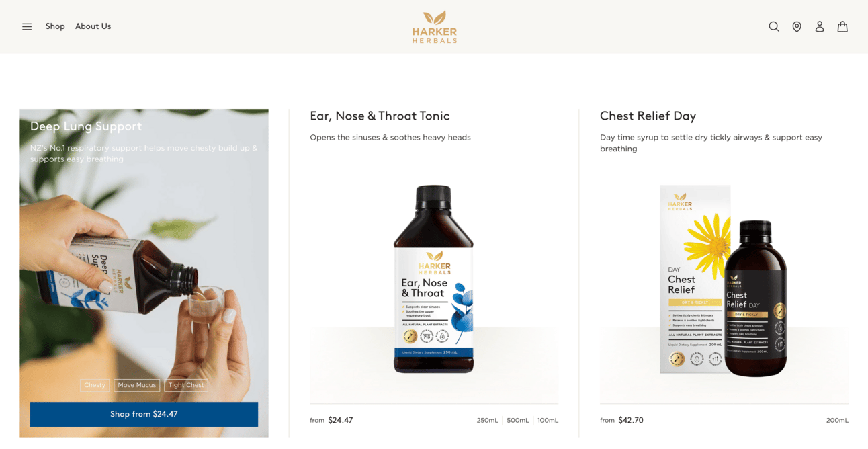Choose the 250mL size option
The height and width of the screenshot is (449, 868).
488,421
